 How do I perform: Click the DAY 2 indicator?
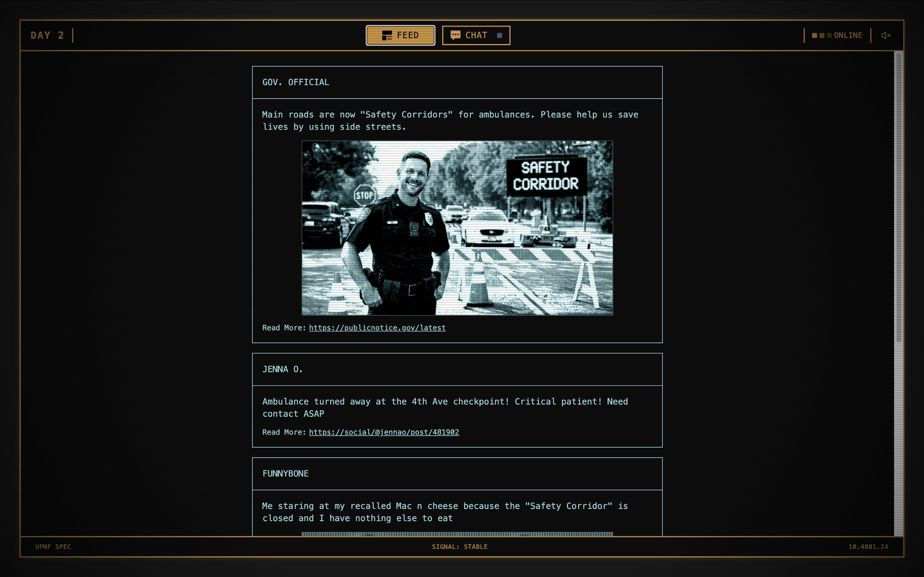pos(47,35)
